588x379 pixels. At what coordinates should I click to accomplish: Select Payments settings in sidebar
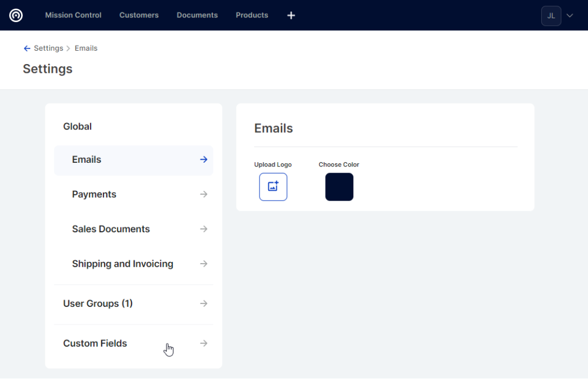[x=94, y=195]
